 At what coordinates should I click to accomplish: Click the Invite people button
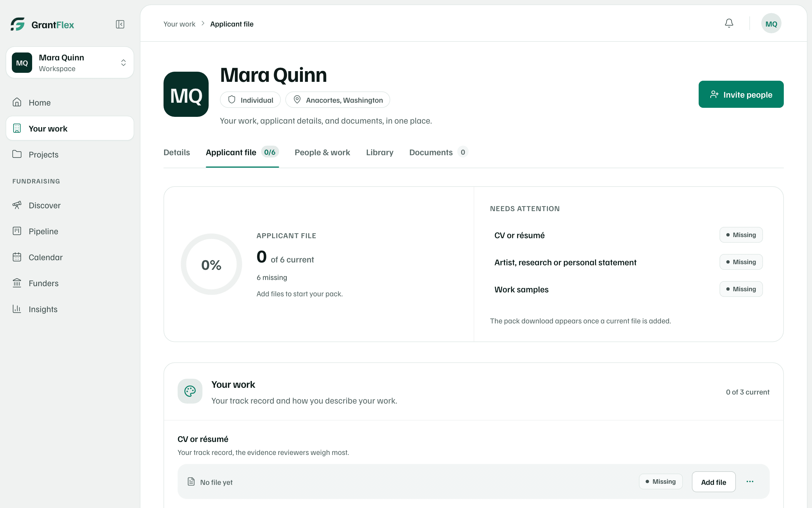click(x=741, y=95)
